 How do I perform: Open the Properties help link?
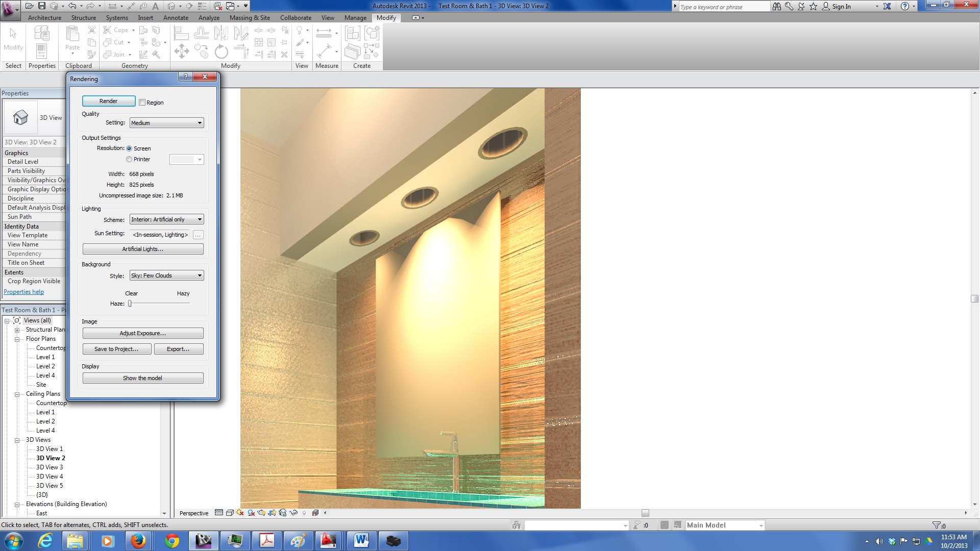(24, 292)
